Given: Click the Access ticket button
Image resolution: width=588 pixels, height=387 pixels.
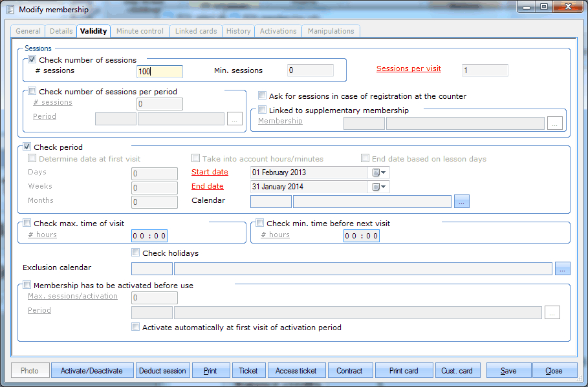Looking at the screenshot, I should tap(296, 370).
